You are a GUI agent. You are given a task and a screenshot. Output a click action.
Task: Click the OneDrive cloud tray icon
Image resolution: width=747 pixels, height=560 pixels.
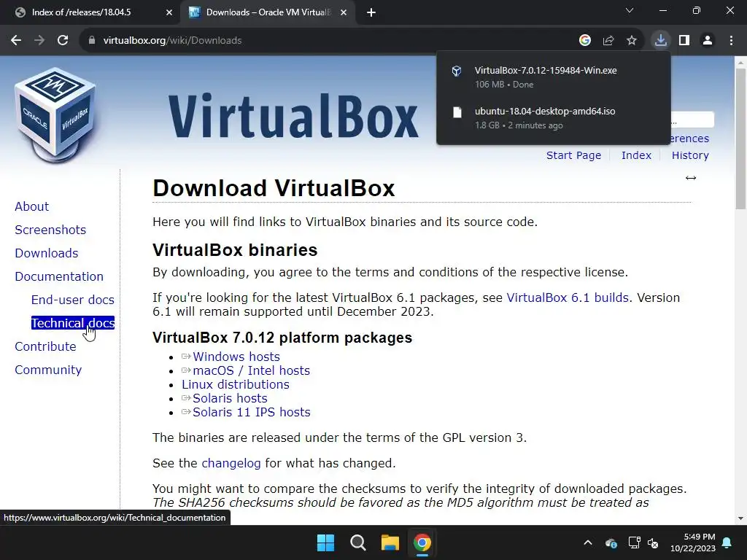[x=611, y=542]
